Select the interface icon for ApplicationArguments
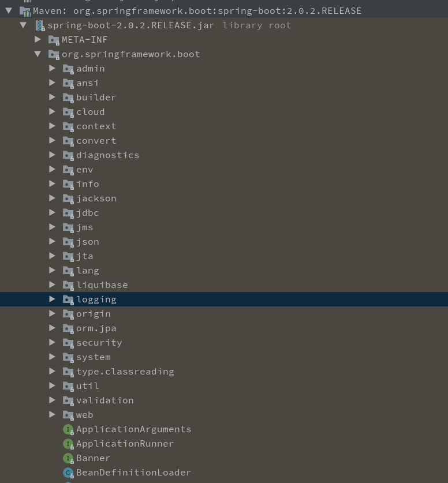 pyautogui.click(x=68, y=429)
